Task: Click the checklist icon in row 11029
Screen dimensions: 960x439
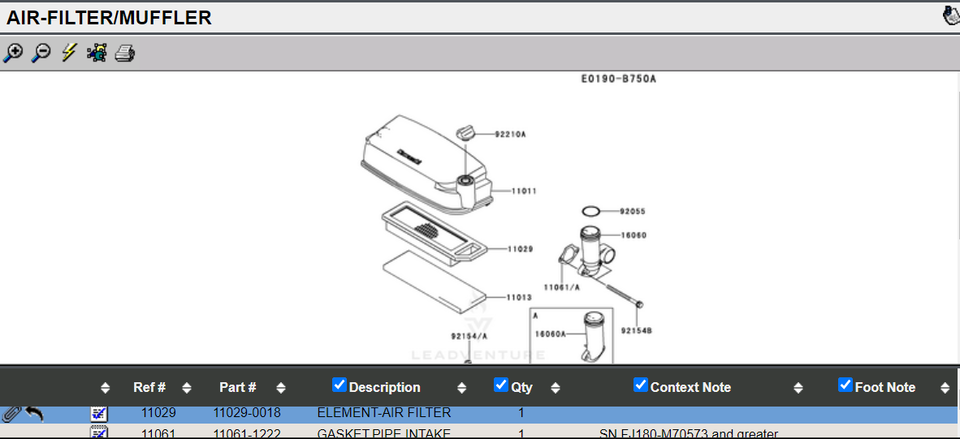Action: [99, 413]
